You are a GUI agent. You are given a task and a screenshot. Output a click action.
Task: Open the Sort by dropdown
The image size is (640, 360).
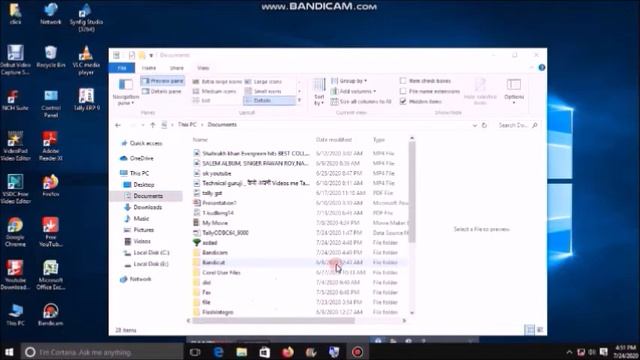coord(319,93)
